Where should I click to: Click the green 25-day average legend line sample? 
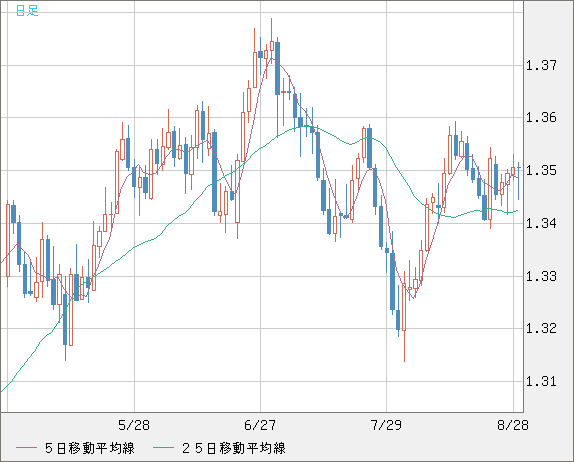pos(163,448)
